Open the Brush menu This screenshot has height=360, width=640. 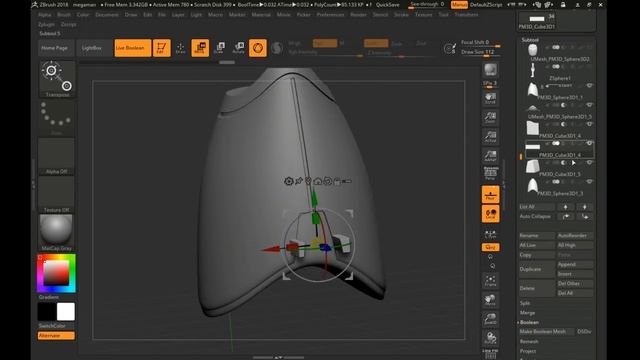coord(64,15)
